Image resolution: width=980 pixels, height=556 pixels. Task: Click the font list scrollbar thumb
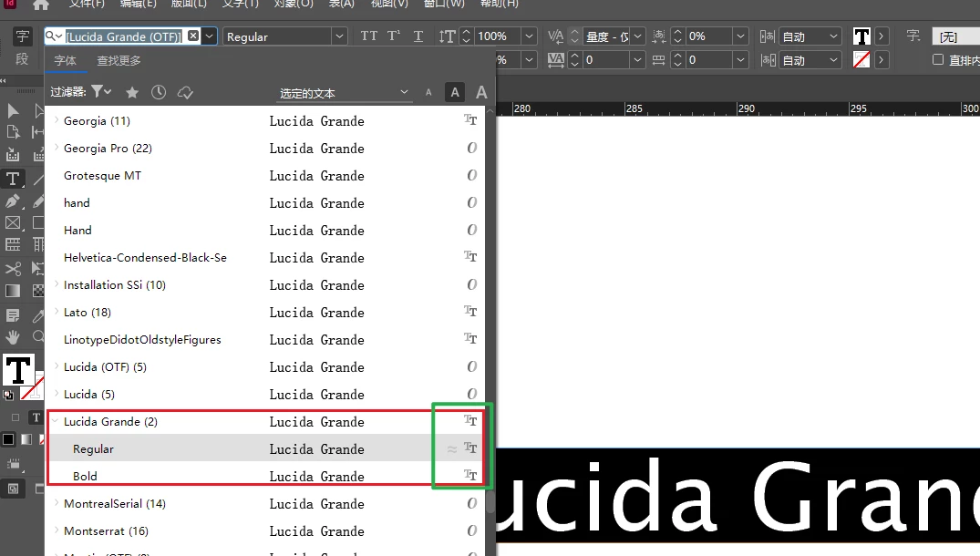tap(490, 501)
